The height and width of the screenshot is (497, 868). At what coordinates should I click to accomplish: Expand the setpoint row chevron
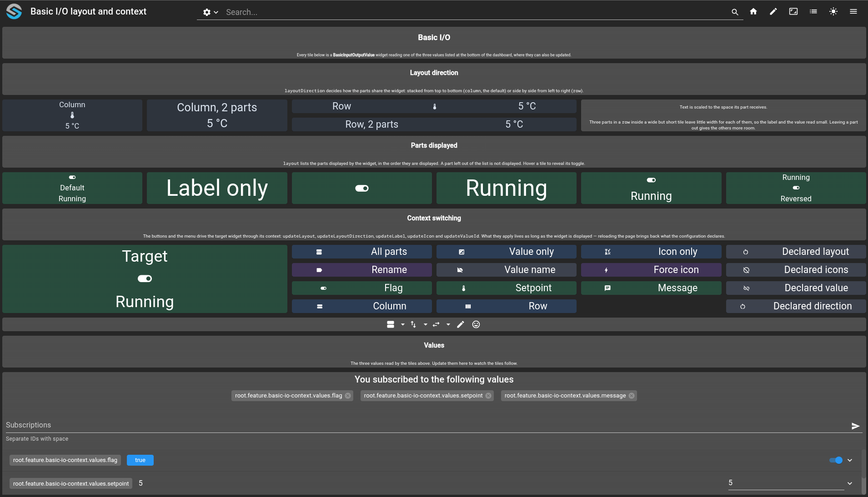(x=850, y=483)
